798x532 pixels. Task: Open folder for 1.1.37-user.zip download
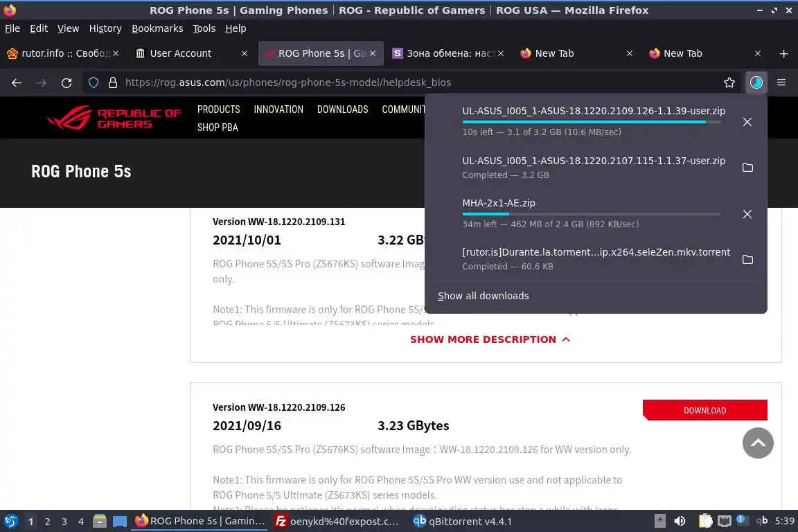747,168
